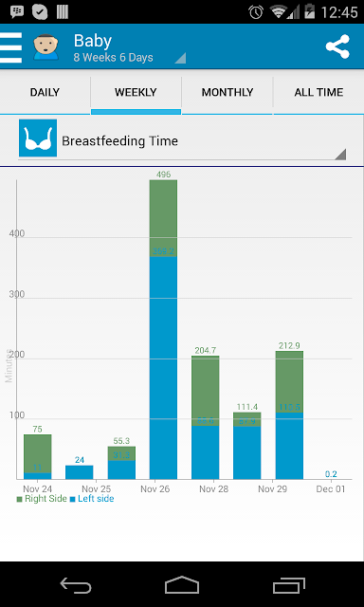Select Breastfeeding Time chart type selector

tap(182, 139)
